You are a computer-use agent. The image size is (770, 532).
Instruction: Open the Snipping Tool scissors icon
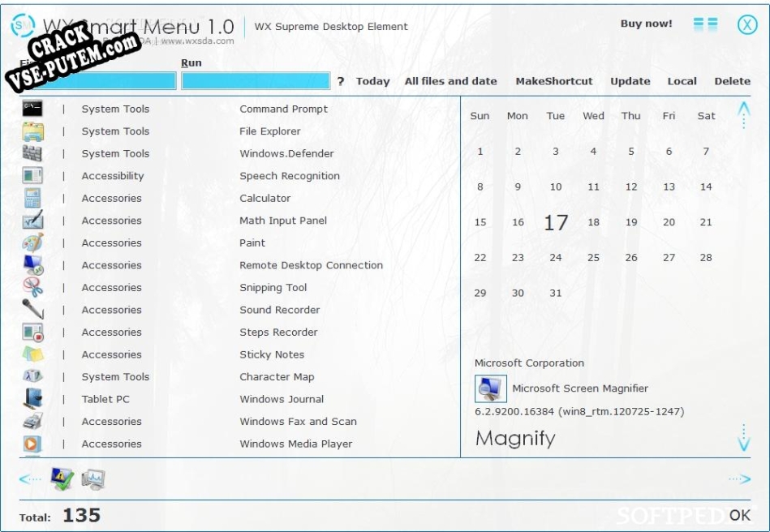(32, 287)
